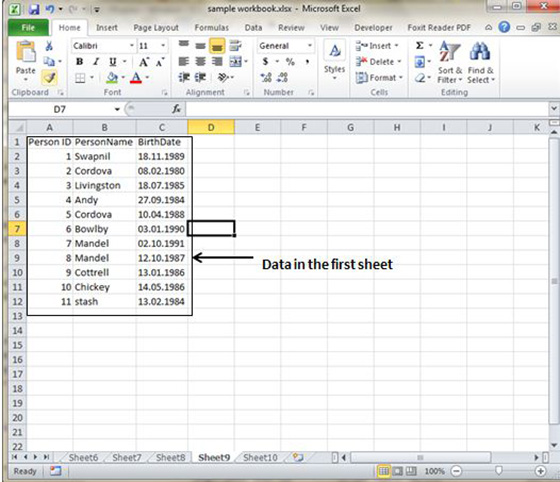Open Excel Help question mark
560x482 pixels.
pyautogui.click(x=504, y=27)
